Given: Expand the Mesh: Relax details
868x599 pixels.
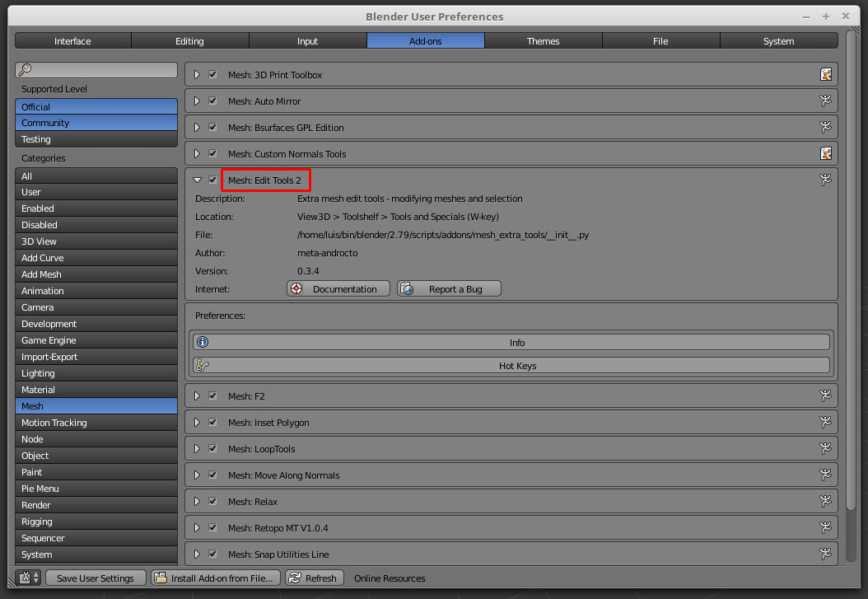Looking at the screenshot, I should click(x=197, y=501).
